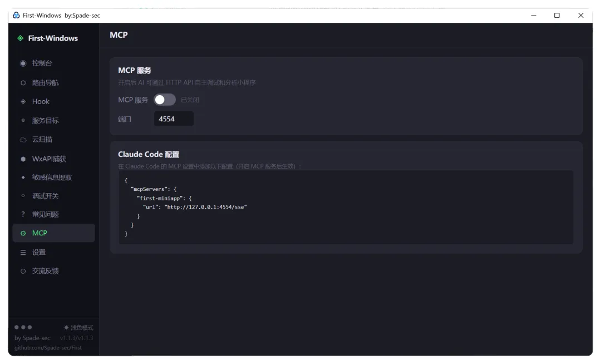Click the 服务目标 sidebar icon
The image size is (601, 364).
click(x=23, y=120)
